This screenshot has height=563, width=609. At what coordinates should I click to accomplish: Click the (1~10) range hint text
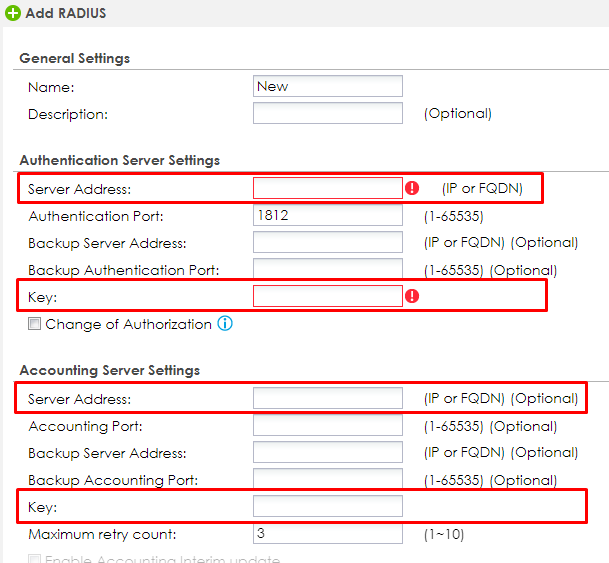[x=444, y=535]
